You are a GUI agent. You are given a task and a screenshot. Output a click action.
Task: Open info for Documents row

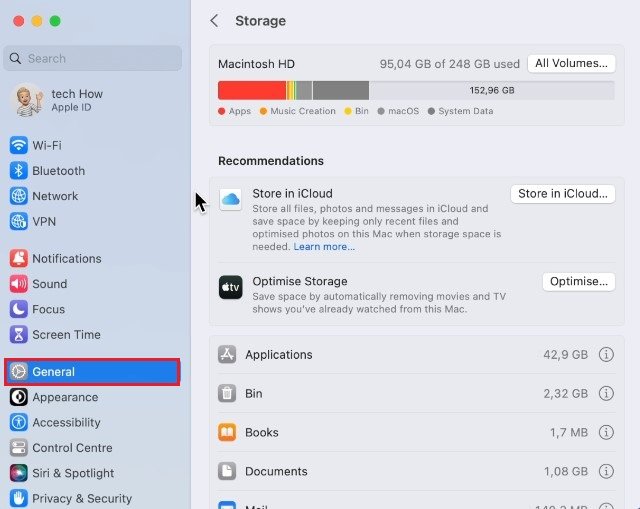coord(606,471)
